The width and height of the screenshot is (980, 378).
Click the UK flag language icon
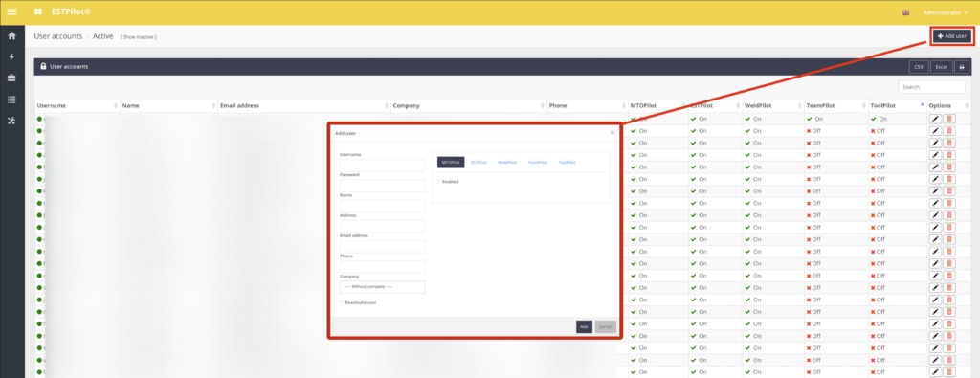(x=905, y=12)
